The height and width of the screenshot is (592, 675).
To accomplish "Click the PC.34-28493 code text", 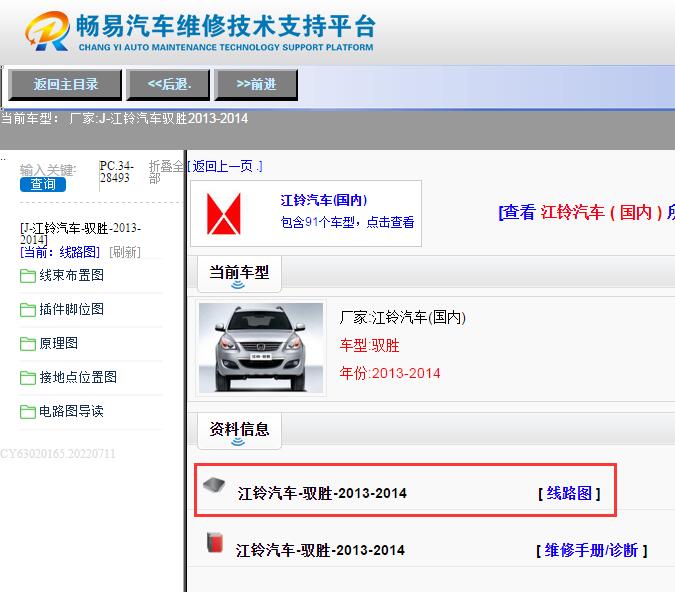I will pos(116,172).
